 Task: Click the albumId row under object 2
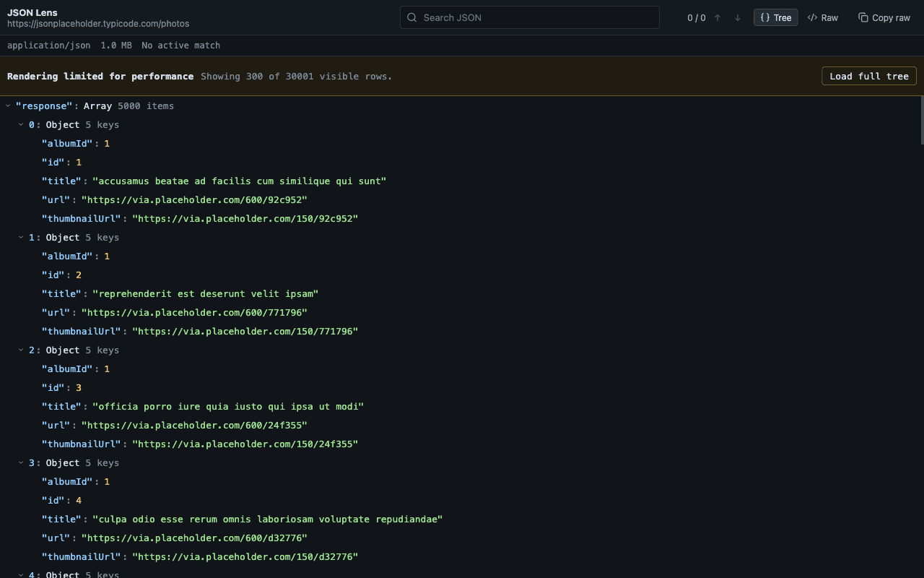(x=462, y=368)
